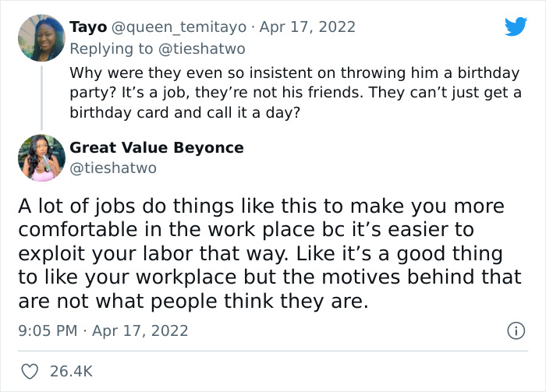Open the 9:05 PM · Apr 17, 2022 timestamp
Screen dimensions: 546x392
[x=103, y=330]
